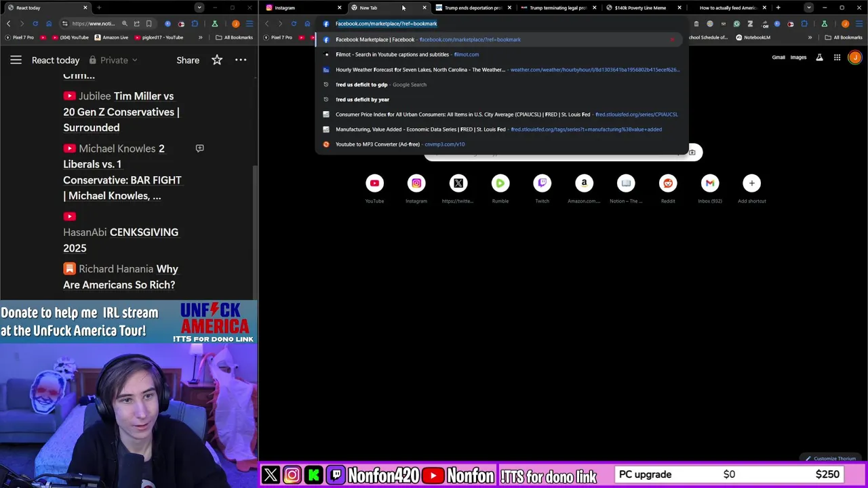Close the New Tab tab
The height and width of the screenshot is (488, 868).
point(425,7)
